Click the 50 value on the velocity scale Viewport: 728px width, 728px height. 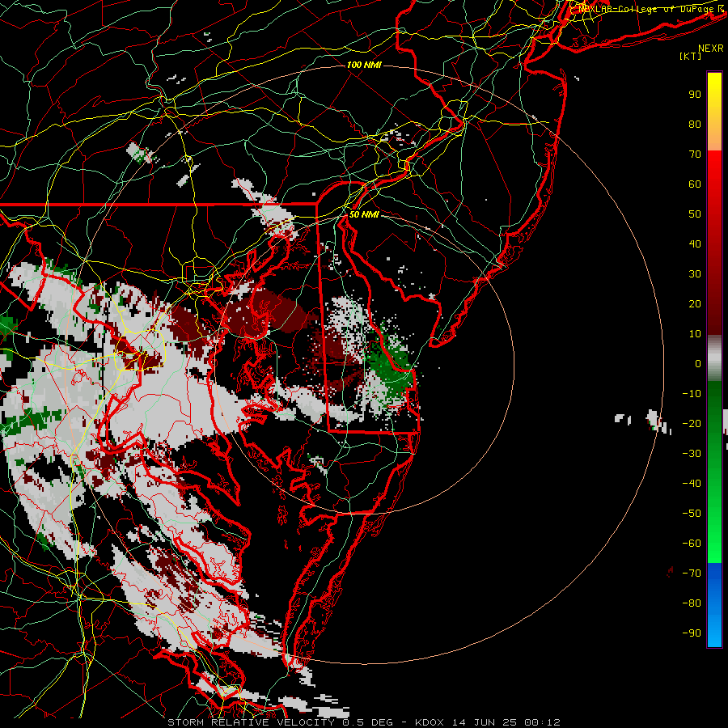(x=695, y=214)
